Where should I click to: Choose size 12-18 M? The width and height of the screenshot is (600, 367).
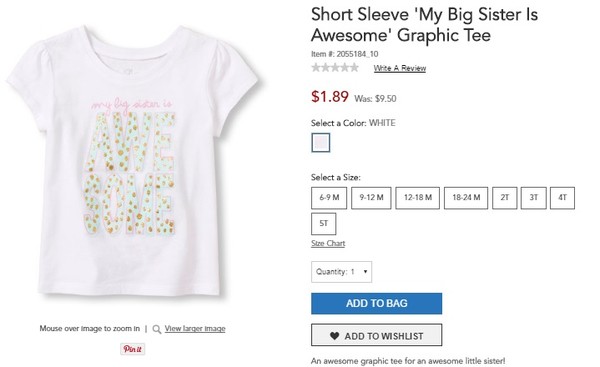click(x=417, y=198)
